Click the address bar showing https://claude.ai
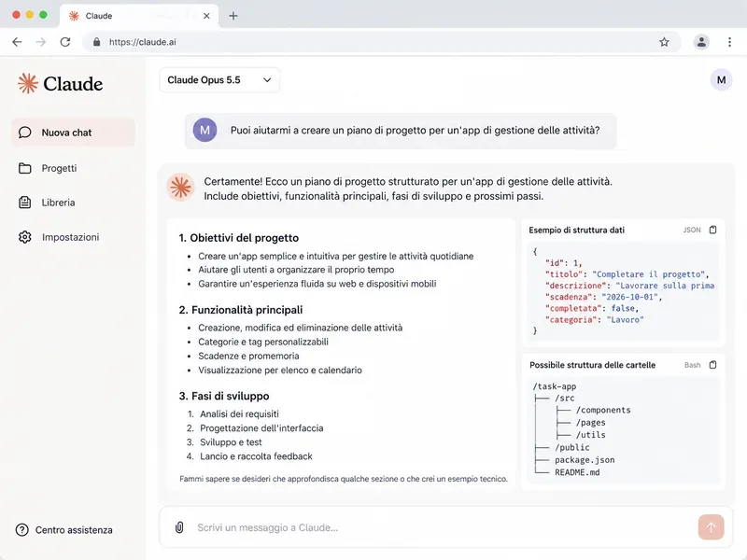 click(x=381, y=42)
